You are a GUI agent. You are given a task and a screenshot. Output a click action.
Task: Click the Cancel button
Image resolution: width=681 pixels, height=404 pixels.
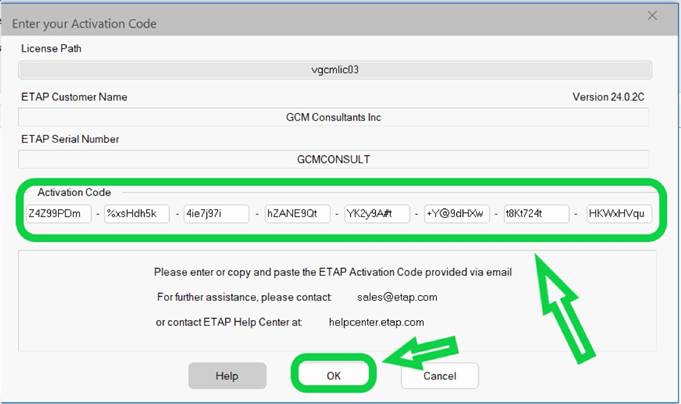(x=440, y=376)
